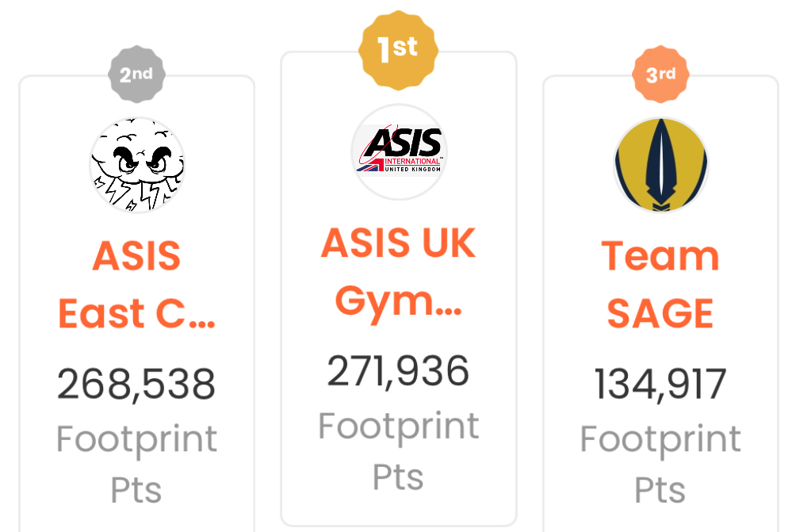Click Footprint Pts label under ASIS East
The width and height of the screenshot is (792, 532).
pyautogui.click(x=136, y=465)
